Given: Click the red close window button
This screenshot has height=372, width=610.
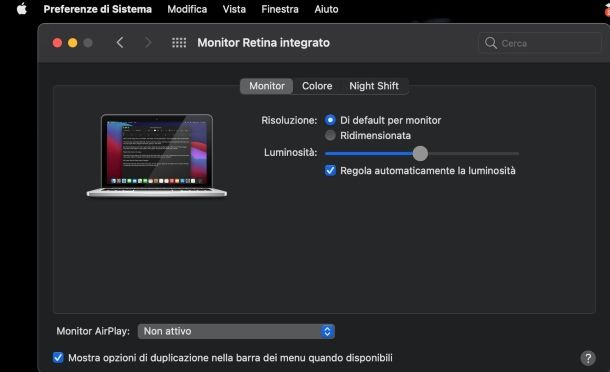Looking at the screenshot, I should [57, 43].
